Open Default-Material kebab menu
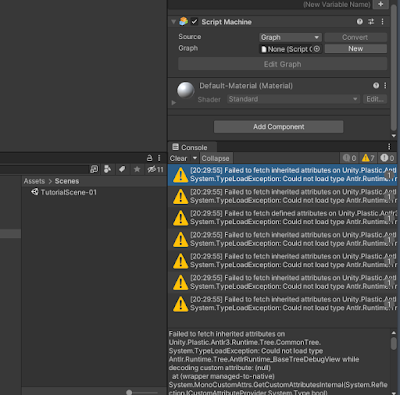Screen dimensions: 400x395 pyautogui.click(x=385, y=86)
